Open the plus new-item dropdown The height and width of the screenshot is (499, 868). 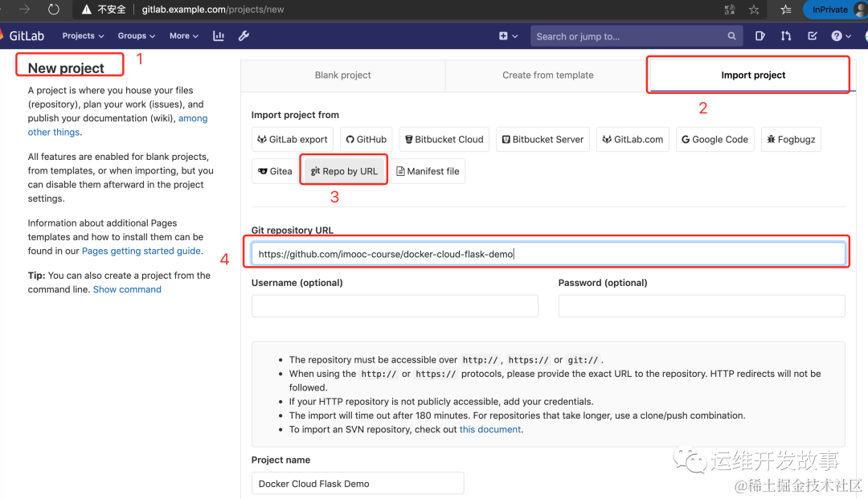(x=508, y=36)
